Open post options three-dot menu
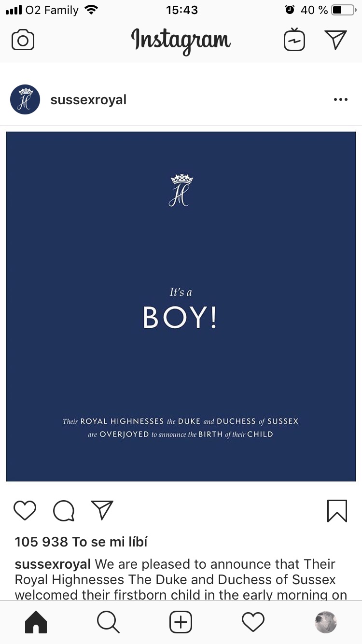Screen dimensions: 362x644 340,99
